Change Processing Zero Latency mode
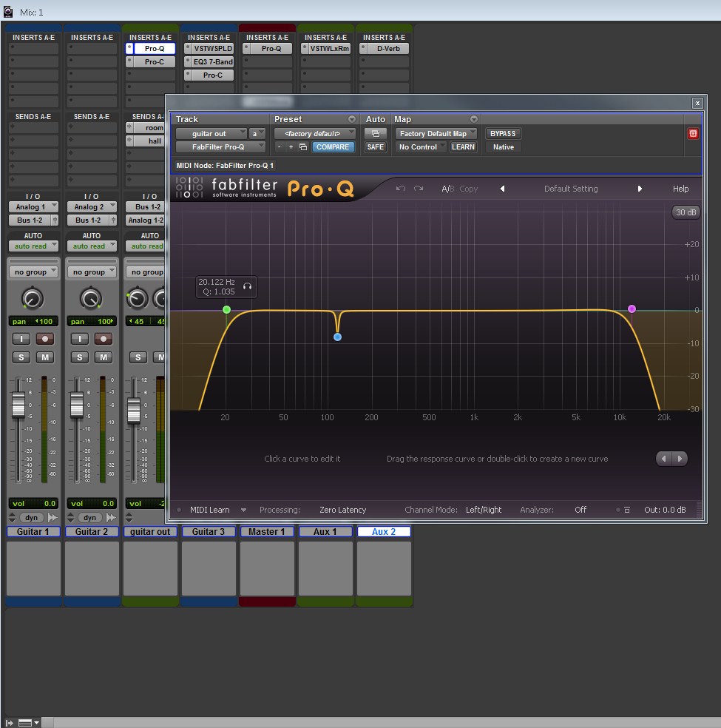The height and width of the screenshot is (728, 721). pos(343,510)
